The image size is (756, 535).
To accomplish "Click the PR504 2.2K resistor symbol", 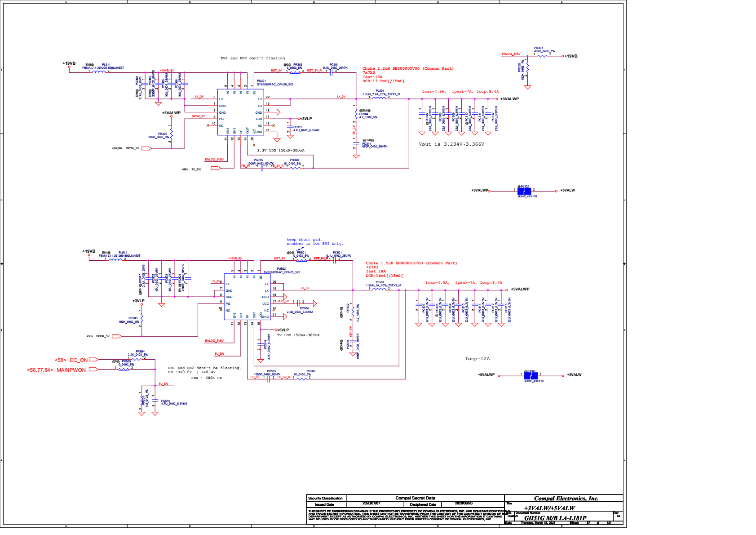I will pos(137,360).
